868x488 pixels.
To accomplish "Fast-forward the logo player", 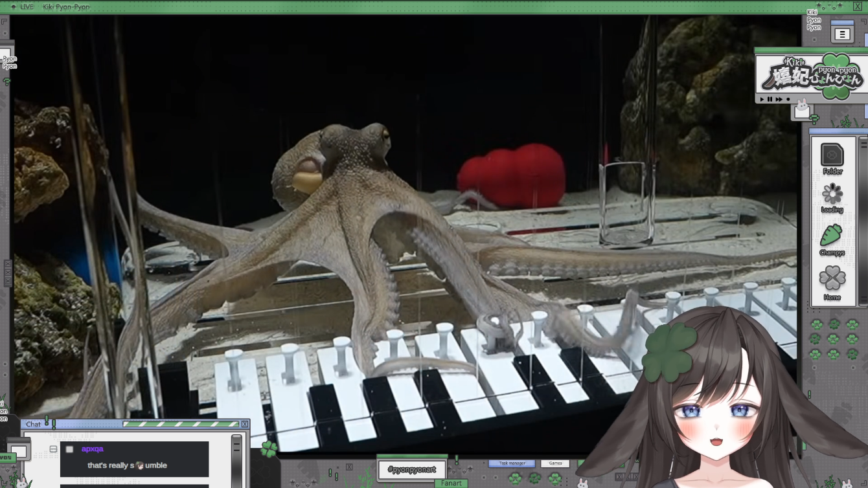I will [x=779, y=99].
